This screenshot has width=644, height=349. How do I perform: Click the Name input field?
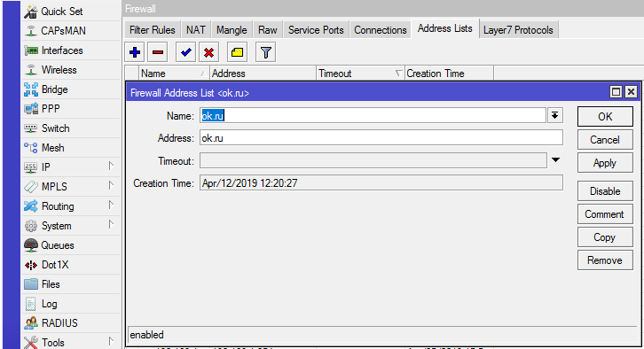click(x=373, y=116)
